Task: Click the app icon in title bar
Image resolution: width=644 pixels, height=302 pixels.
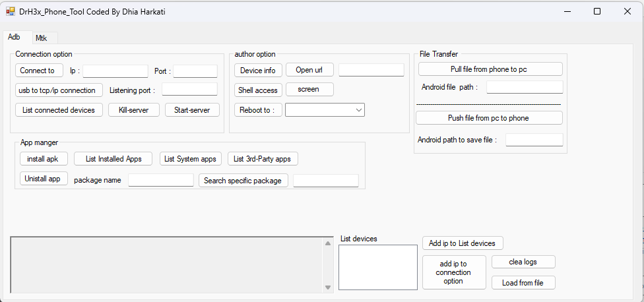Action: tap(11, 11)
